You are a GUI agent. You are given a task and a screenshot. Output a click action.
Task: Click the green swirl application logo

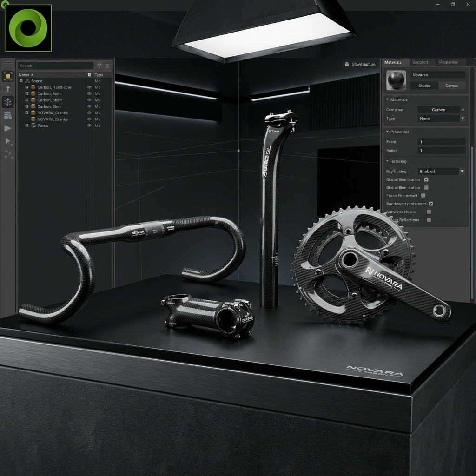(x=28, y=28)
